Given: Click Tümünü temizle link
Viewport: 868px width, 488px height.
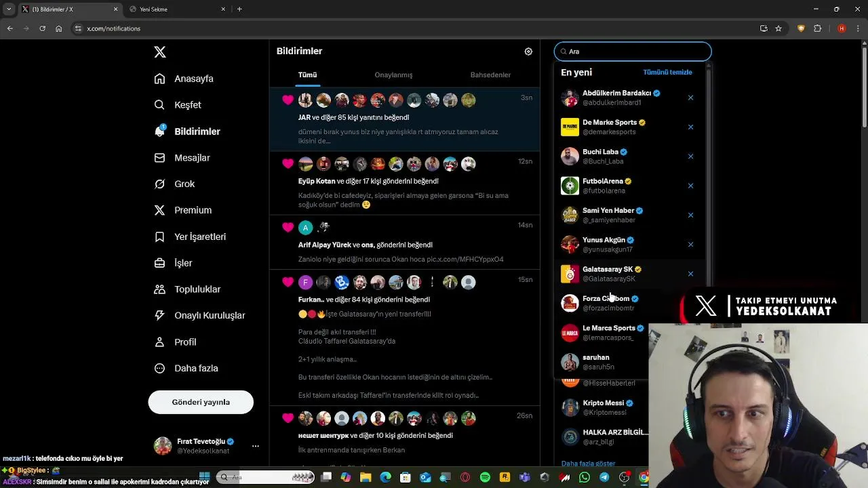Looking at the screenshot, I should (667, 73).
